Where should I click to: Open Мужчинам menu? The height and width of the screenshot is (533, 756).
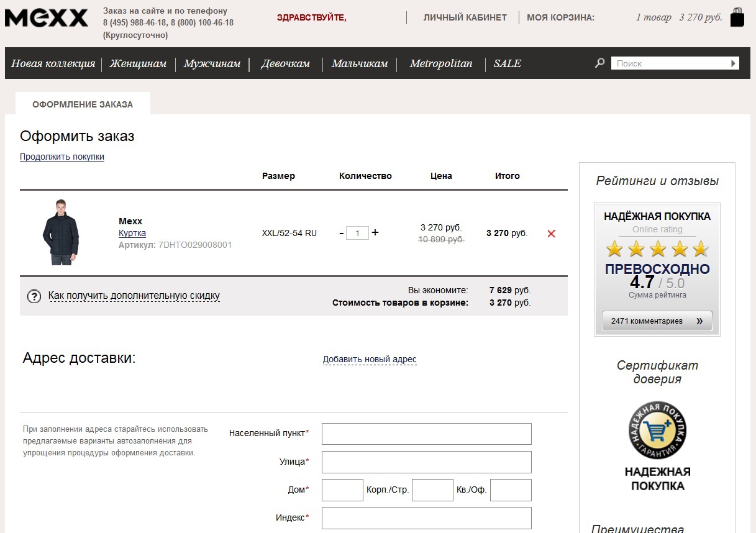[x=212, y=63]
